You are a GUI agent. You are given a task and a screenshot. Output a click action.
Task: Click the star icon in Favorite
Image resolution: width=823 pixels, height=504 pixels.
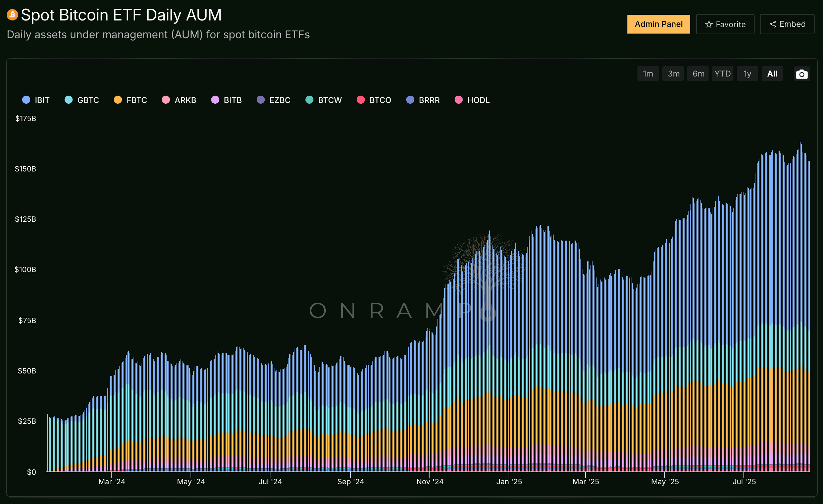click(x=709, y=24)
